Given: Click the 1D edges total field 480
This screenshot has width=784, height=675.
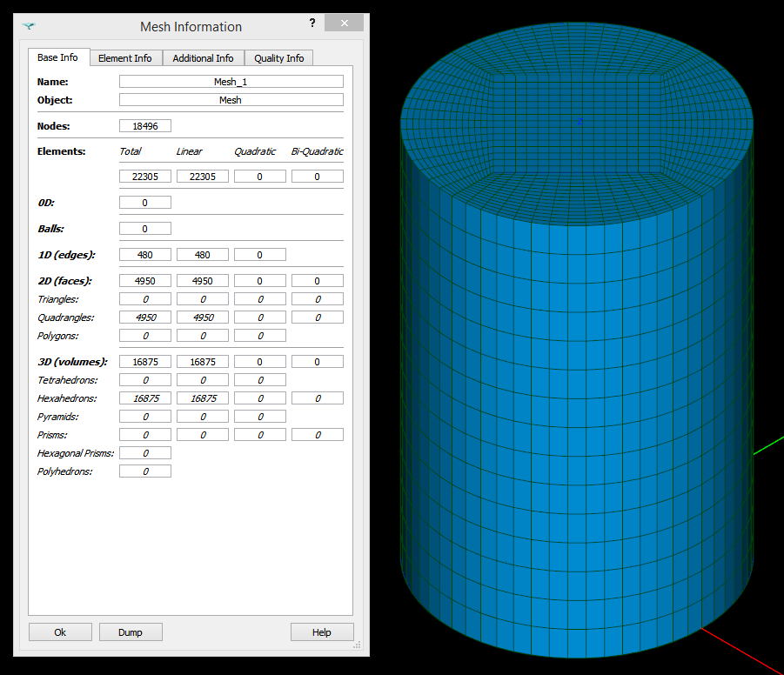Looking at the screenshot, I should click(x=144, y=255).
